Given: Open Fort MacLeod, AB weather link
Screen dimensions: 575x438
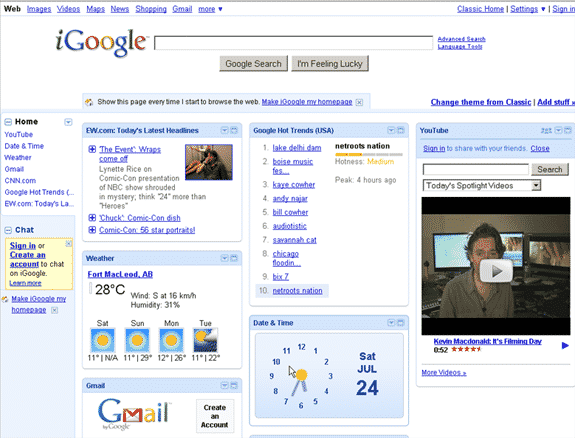Looking at the screenshot, I should click(120, 274).
